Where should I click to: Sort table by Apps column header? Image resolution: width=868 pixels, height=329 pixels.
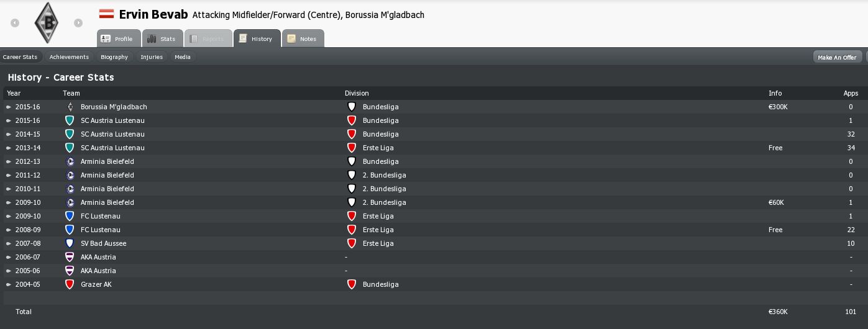pyautogui.click(x=851, y=93)
